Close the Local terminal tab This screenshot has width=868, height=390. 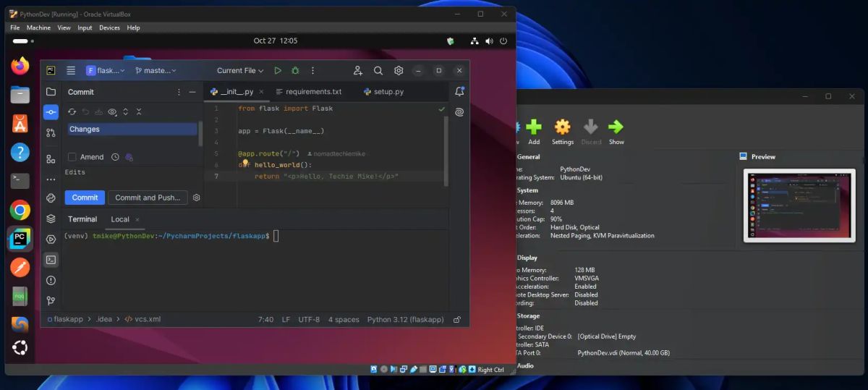[x=137, y=219]
